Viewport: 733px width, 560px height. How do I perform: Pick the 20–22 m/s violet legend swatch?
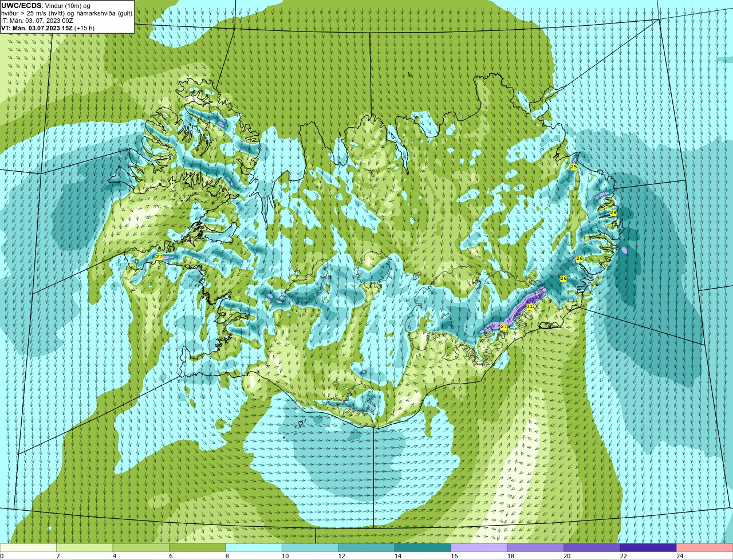(x=592, y=547)
